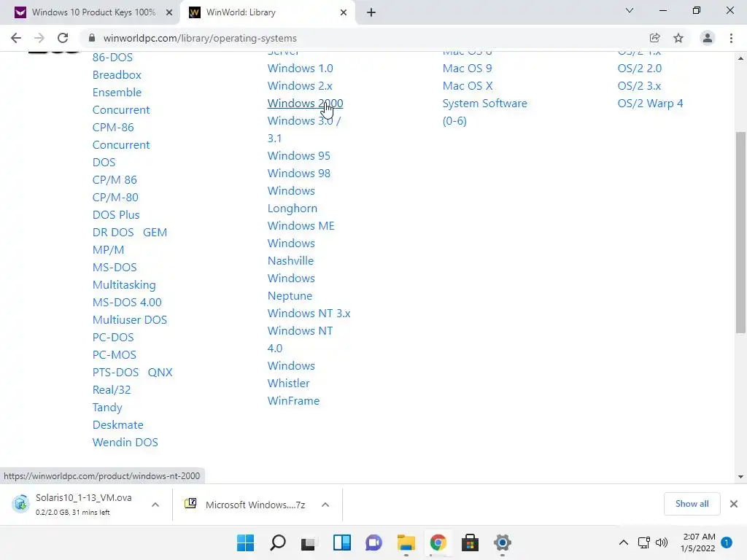Open the Windows Start menu
The image size is (747, 560).
pyautogui.click(x=245, y=542)
